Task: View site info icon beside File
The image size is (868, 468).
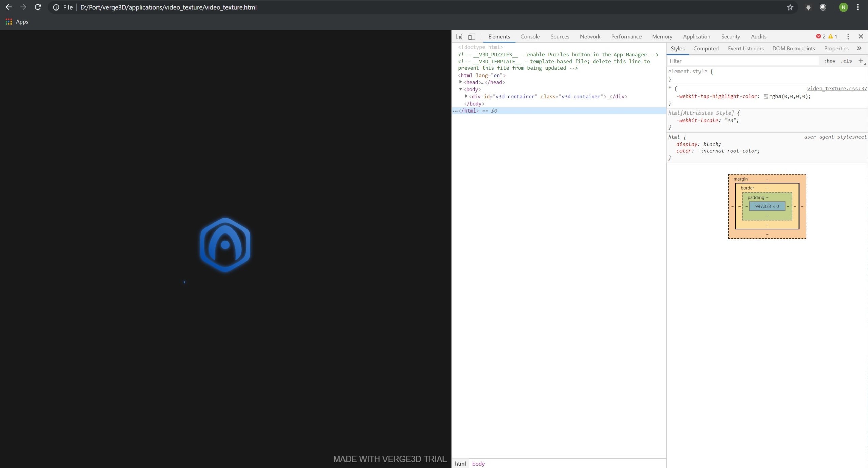Action: click(56, 7)
